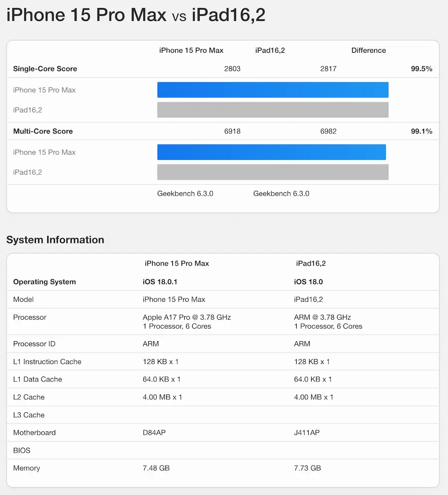The height and width of the screenshot is (495, 448).
Task: Click the 'Difference' column header
Action: (368, 50)
